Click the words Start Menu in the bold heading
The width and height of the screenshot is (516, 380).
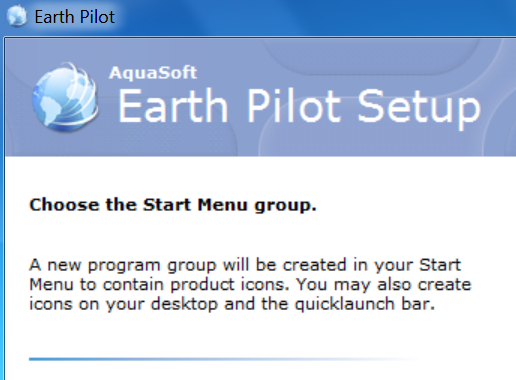[x=195, y=204]
